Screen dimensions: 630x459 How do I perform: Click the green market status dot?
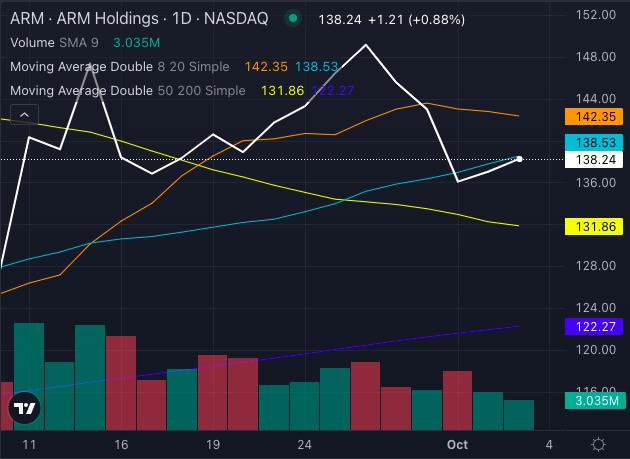293,18
